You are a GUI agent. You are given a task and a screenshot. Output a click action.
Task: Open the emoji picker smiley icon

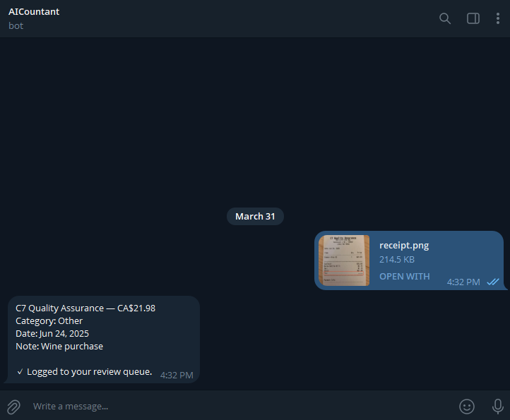click(467, 407)
